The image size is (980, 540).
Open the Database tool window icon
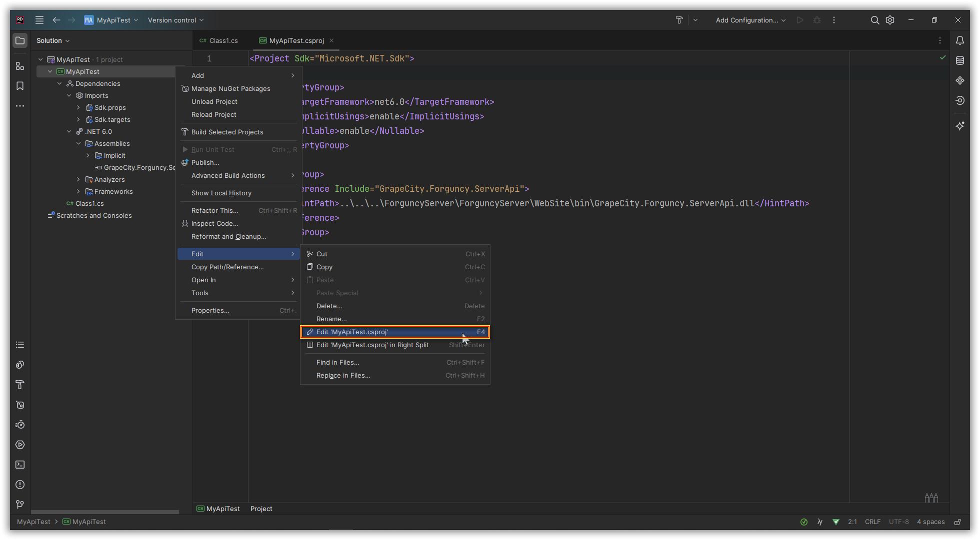(x=959, y=60)
